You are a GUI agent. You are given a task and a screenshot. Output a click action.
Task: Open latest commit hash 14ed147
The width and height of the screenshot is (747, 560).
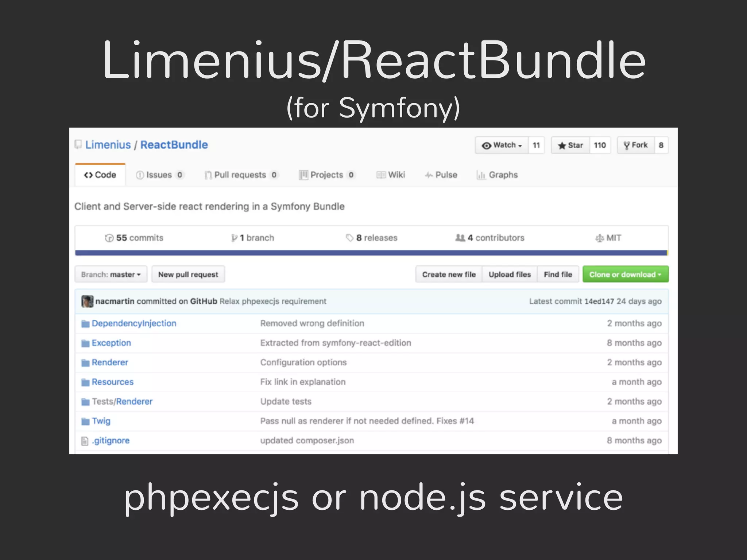point(599,301)
